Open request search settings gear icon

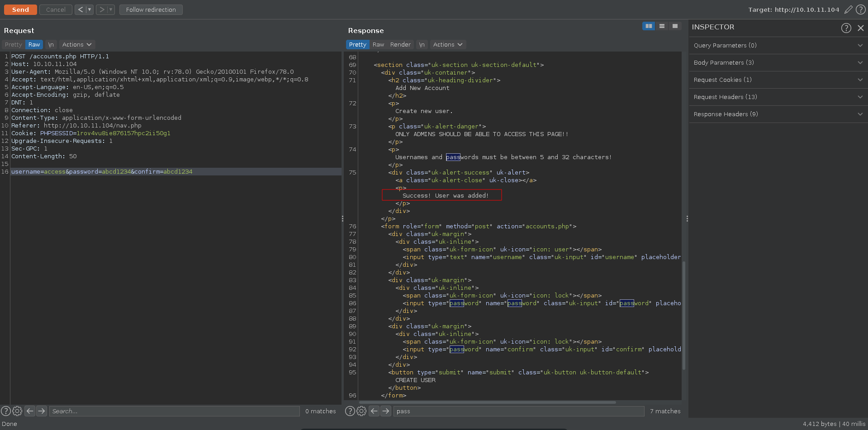17,411
